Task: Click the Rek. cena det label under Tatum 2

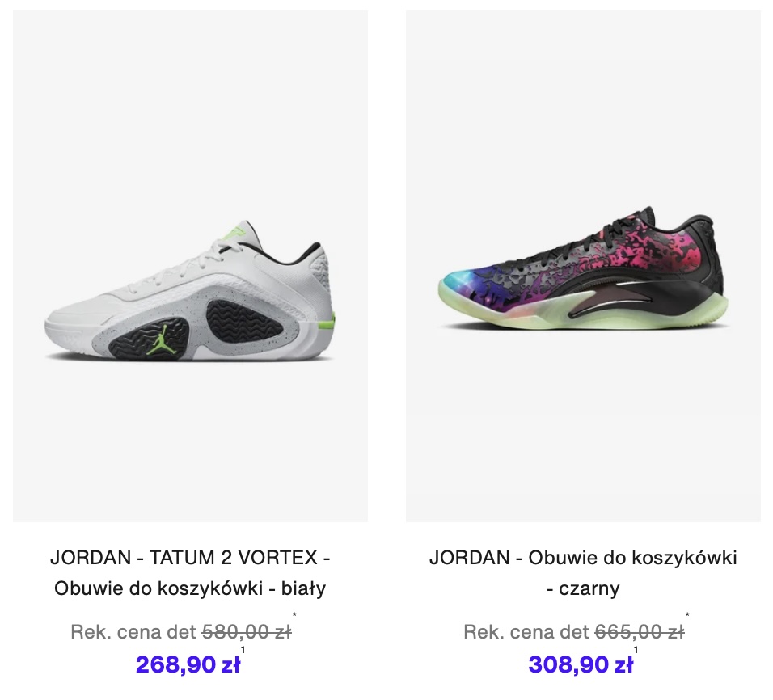Action: click(x=133, y=632)
